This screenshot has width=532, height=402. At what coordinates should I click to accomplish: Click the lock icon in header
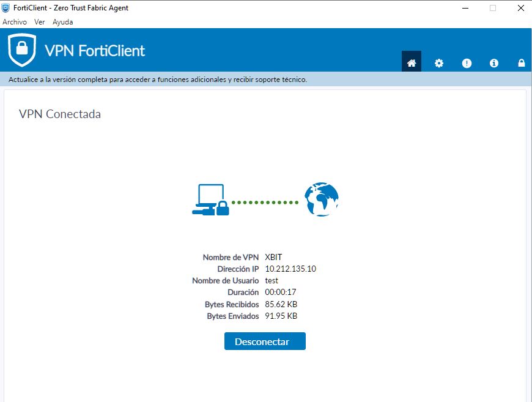coord(521,63)
